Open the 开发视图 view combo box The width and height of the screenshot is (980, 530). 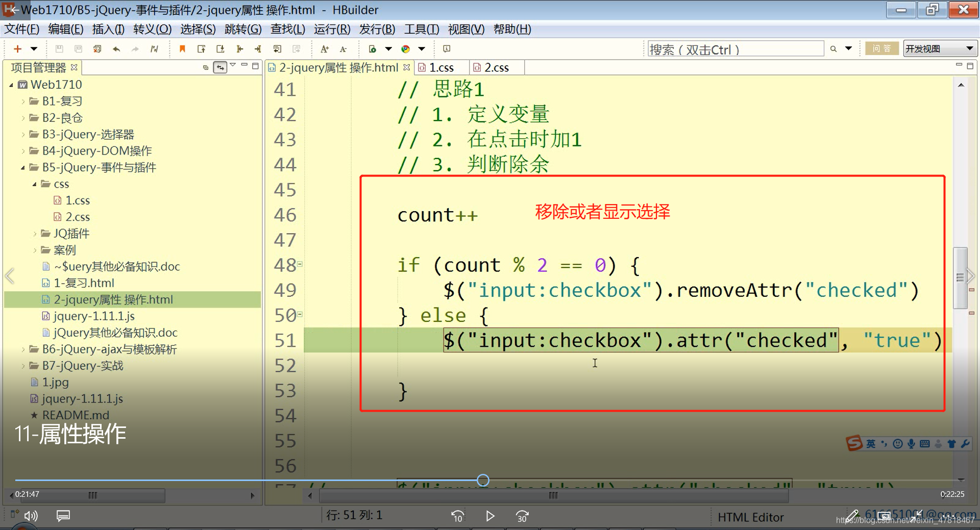point(940,48)
